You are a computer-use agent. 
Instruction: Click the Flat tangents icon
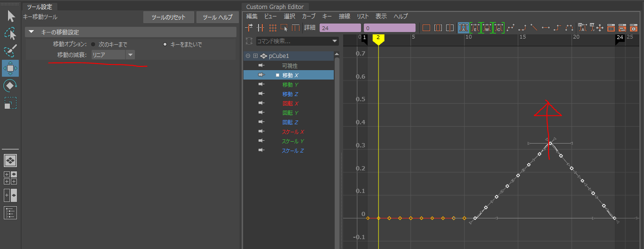[x=546, y=28]
